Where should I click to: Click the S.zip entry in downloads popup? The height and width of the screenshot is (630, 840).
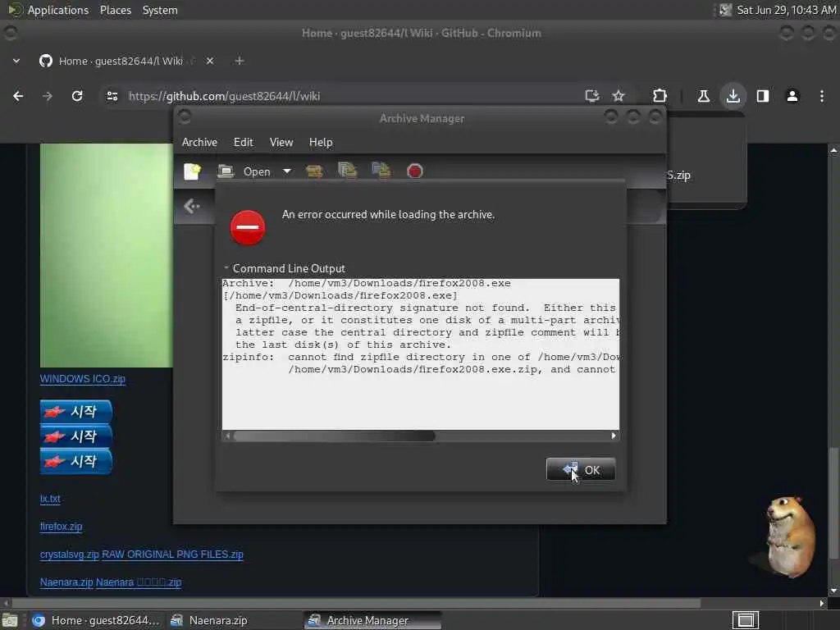click(x=678, y=176)
